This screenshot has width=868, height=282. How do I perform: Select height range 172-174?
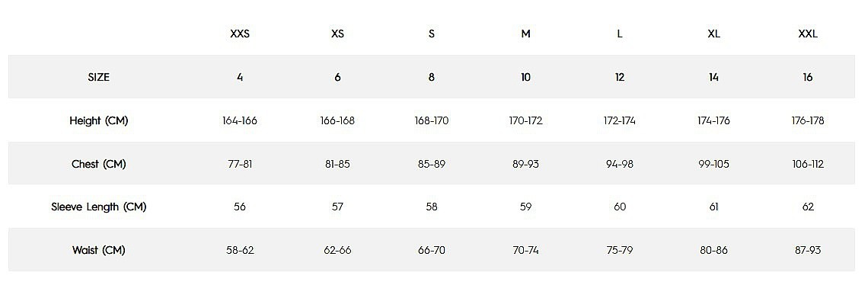pos(620,120)
